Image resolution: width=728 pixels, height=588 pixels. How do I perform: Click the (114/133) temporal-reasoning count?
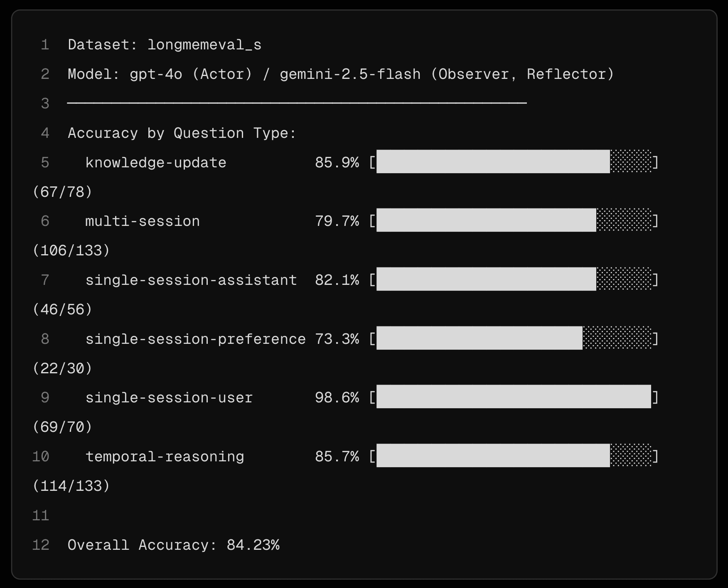pyautogui.click(x=71, y=486)
